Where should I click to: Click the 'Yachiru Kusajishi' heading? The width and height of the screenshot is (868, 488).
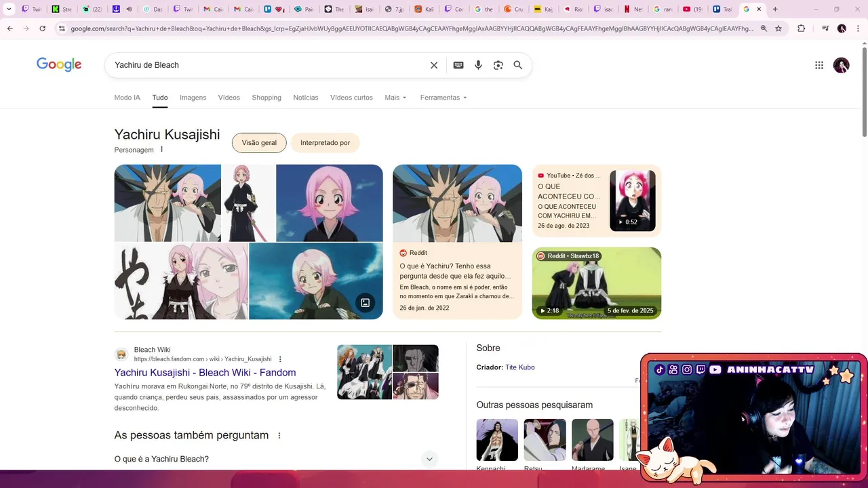pyautogui.click(x=167, y=134)
